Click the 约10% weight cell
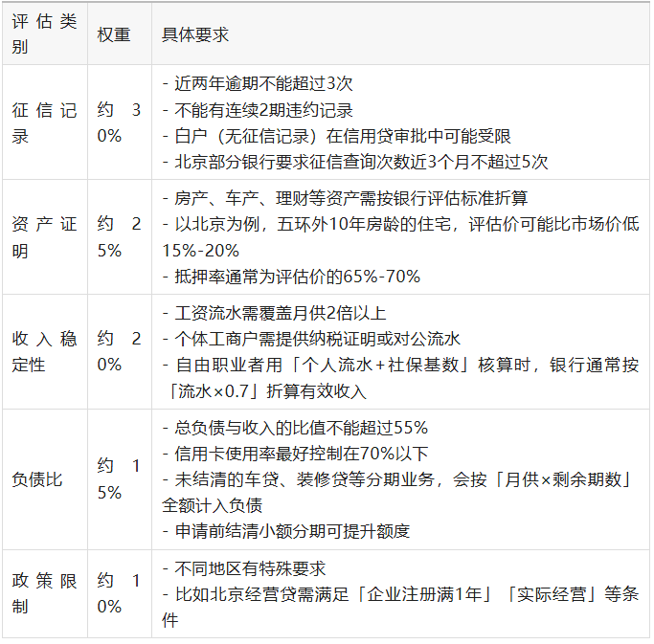The width and height of the screenshot is (654, 644). [119, 593]
